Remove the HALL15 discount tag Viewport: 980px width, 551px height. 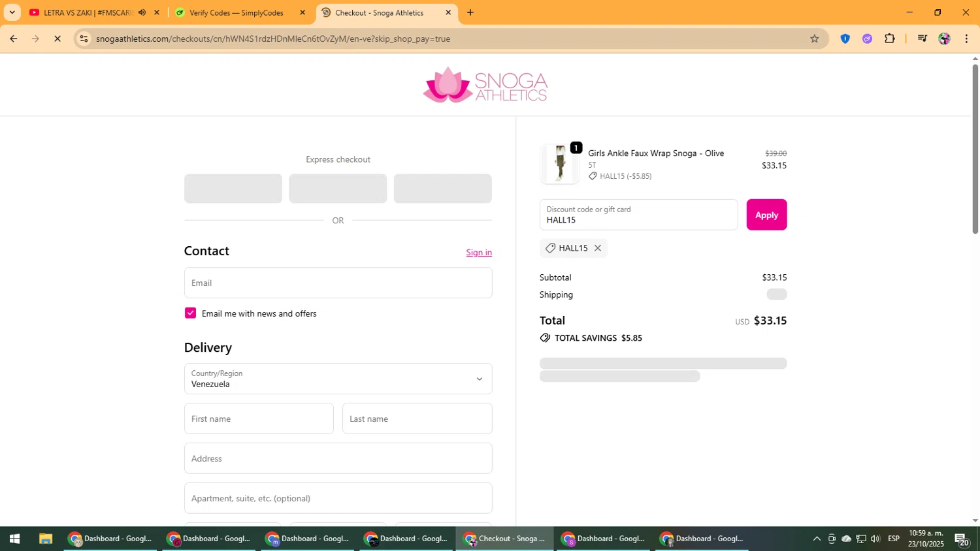(597, 248)
